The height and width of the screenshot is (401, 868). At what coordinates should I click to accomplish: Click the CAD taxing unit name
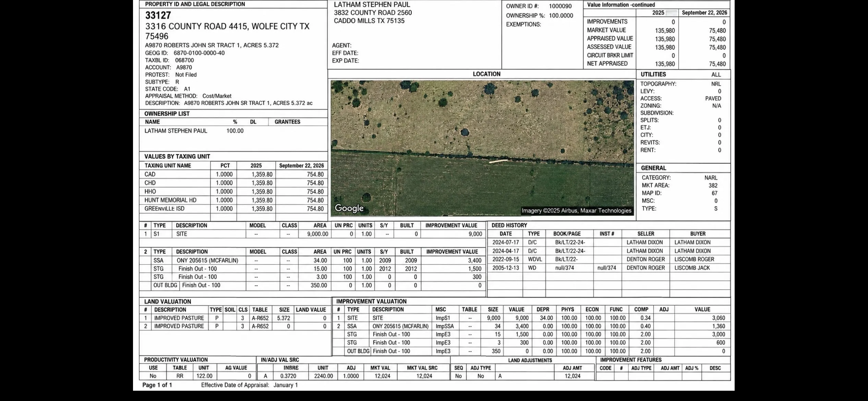[x=150, y=174]
